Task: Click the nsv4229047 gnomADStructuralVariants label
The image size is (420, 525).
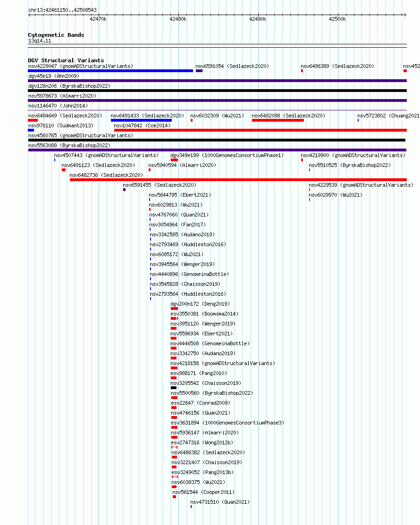Action: (81, 67)
